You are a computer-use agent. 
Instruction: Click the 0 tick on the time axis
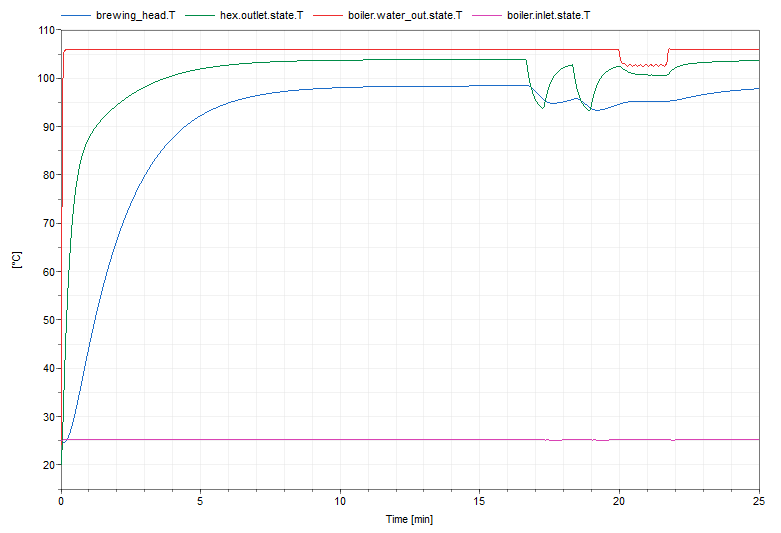coord(62,501)
